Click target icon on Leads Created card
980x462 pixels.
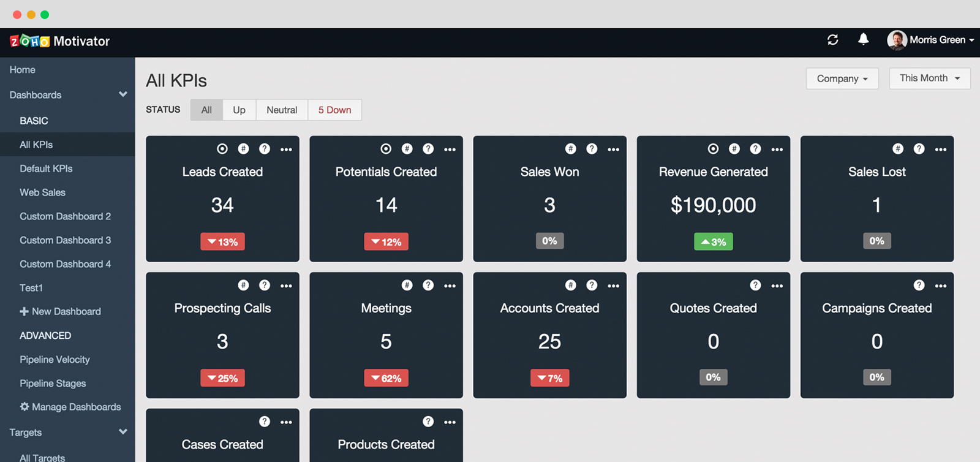coord(222,149)
